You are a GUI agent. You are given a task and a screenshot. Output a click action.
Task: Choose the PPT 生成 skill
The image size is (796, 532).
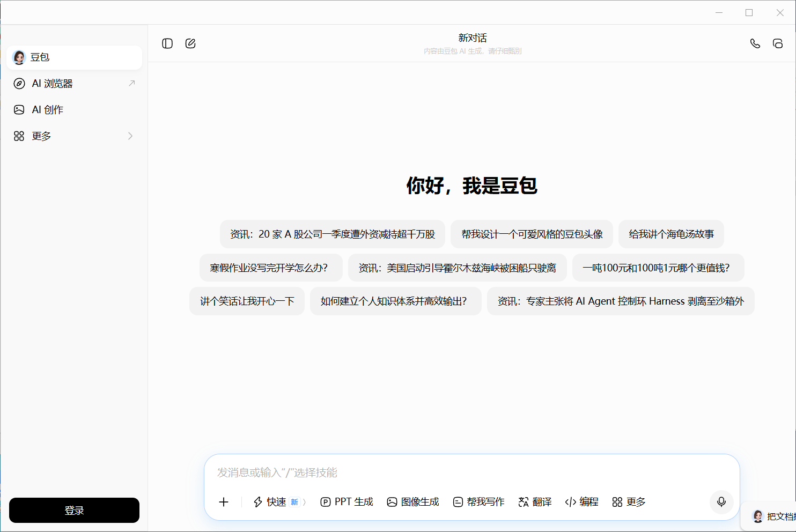pos(347,502)
